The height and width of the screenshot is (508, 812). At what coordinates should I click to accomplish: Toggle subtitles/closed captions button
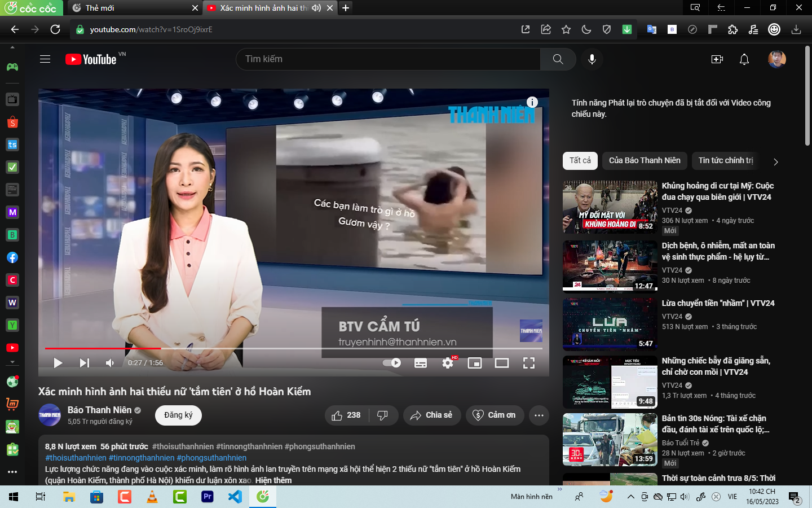click(x=421, y=363)
